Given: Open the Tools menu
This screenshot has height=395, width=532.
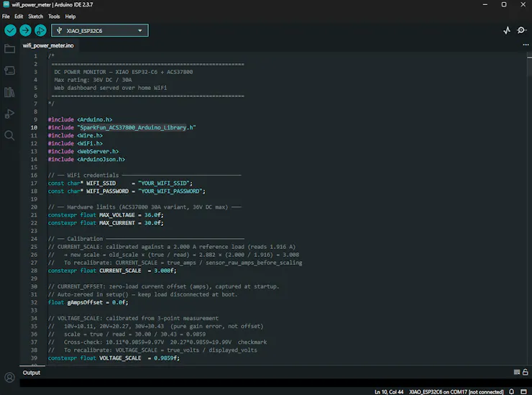Looking at the screenshot, I should coord(54,17).
